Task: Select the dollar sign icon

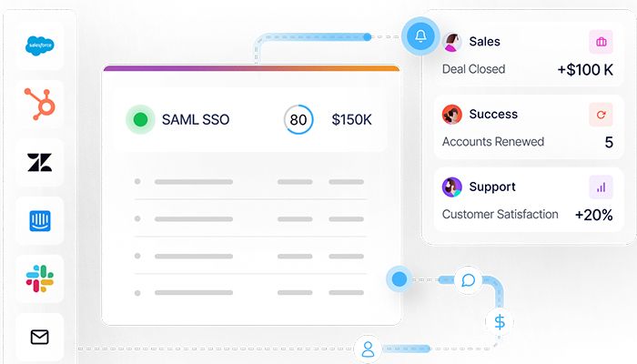Action: click(x=500, y=321)
